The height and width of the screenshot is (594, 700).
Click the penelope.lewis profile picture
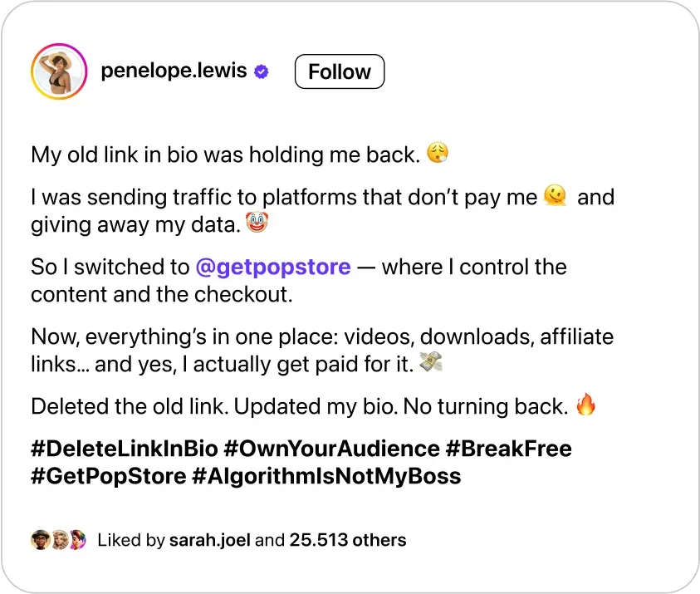click(59, 71)
